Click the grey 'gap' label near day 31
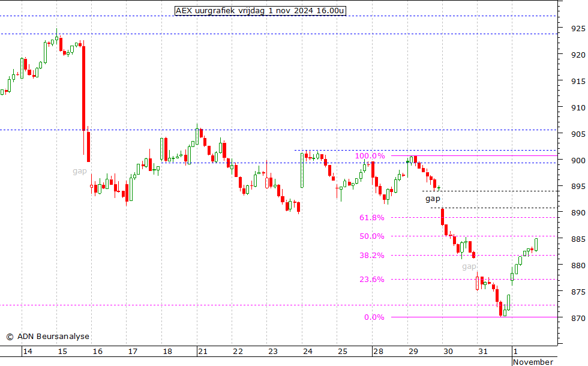The width and height of the screenshot is (588, 366). tap(469, 266)
